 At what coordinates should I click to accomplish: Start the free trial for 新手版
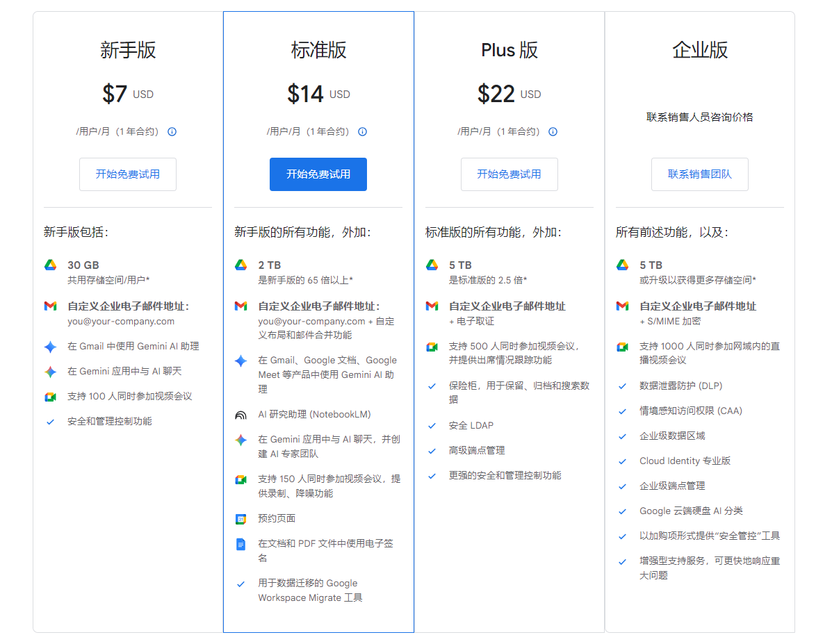coord(127,174)
